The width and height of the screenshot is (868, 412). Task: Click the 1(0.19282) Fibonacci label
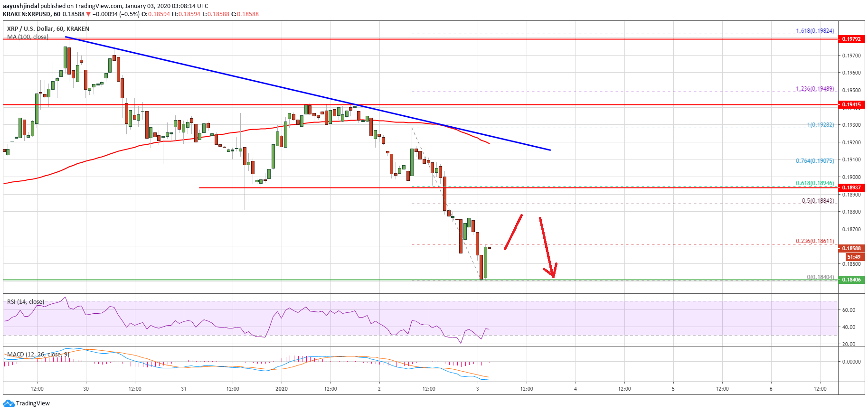click(x=821, y=125)
